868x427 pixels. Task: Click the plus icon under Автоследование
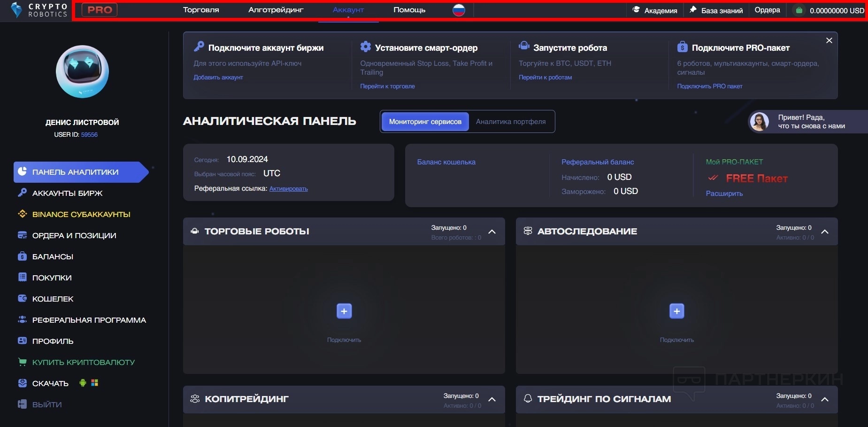tap(676, 311)
